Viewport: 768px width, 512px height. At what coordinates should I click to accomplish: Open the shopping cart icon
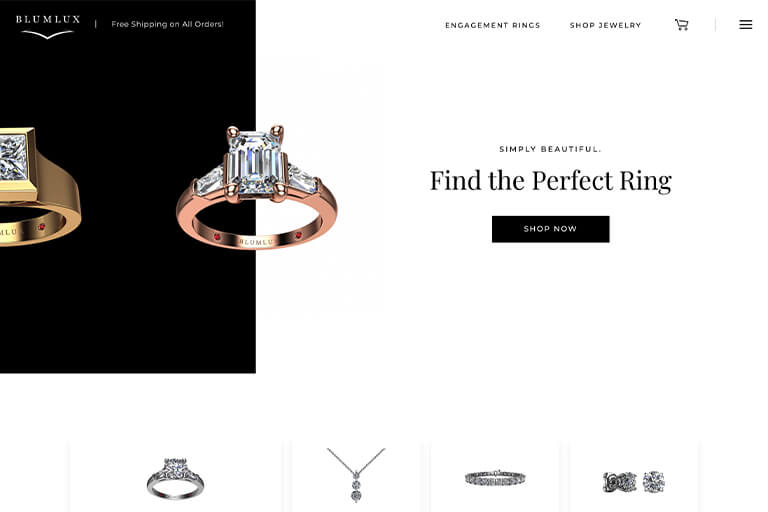681,24
